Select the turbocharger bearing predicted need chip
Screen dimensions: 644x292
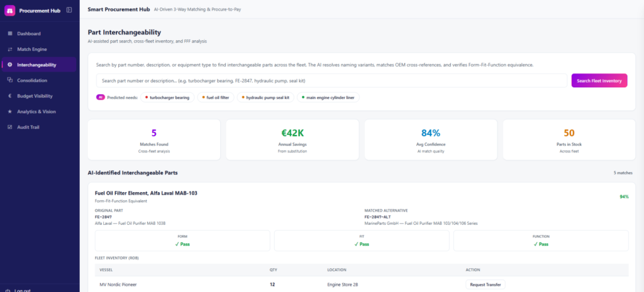click(x=167, y=97)
